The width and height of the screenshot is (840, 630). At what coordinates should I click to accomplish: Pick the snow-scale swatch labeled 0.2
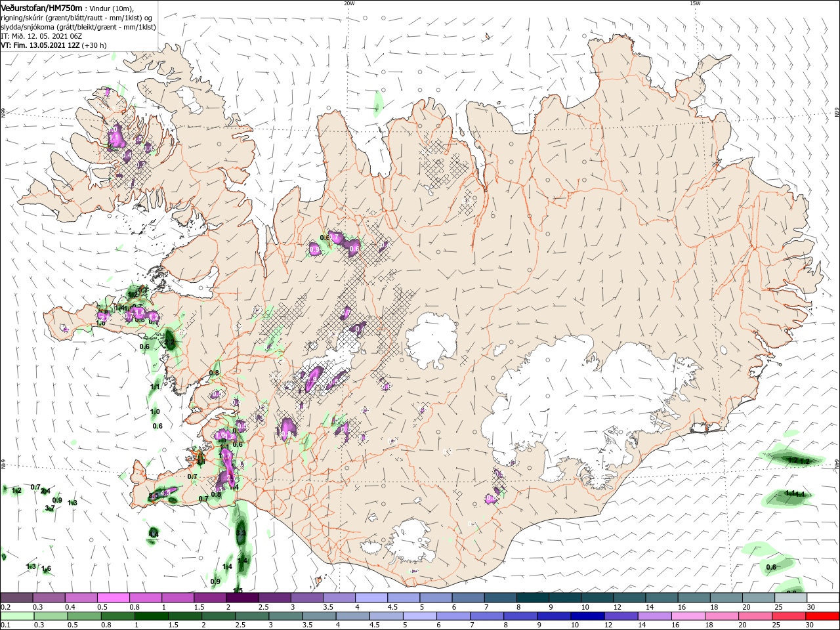coord(17,597)
